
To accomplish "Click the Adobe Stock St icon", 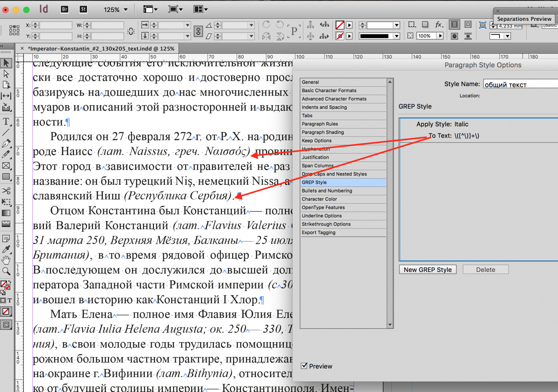I will pyautogui.click(x=83, y=9).
